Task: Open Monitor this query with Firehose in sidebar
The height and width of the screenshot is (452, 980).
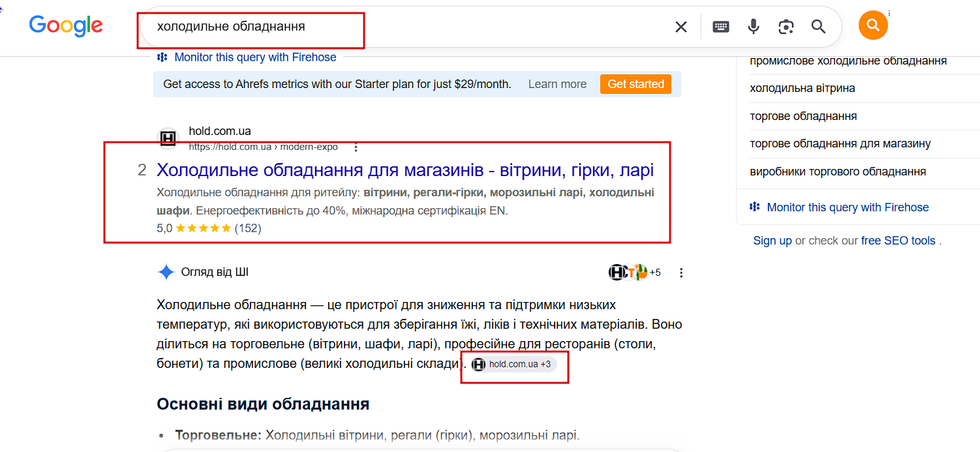Action: point(848,207)
